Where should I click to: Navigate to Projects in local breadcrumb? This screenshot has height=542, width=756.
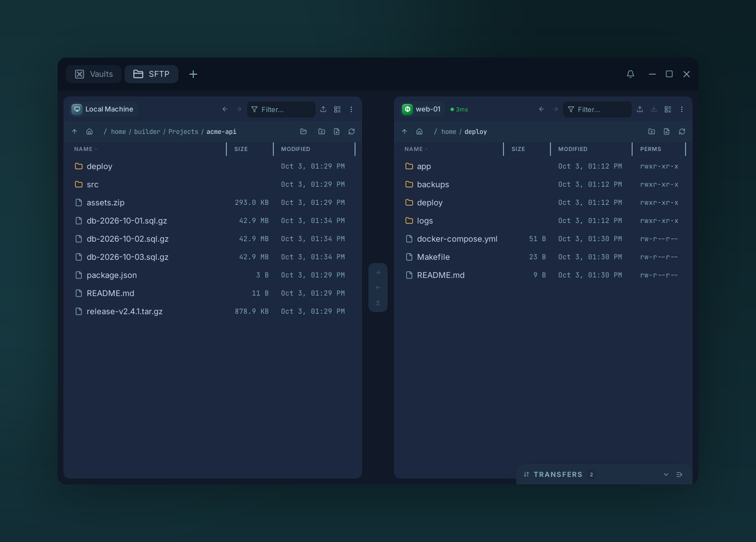pyautogui.click(x=183, y=132)
